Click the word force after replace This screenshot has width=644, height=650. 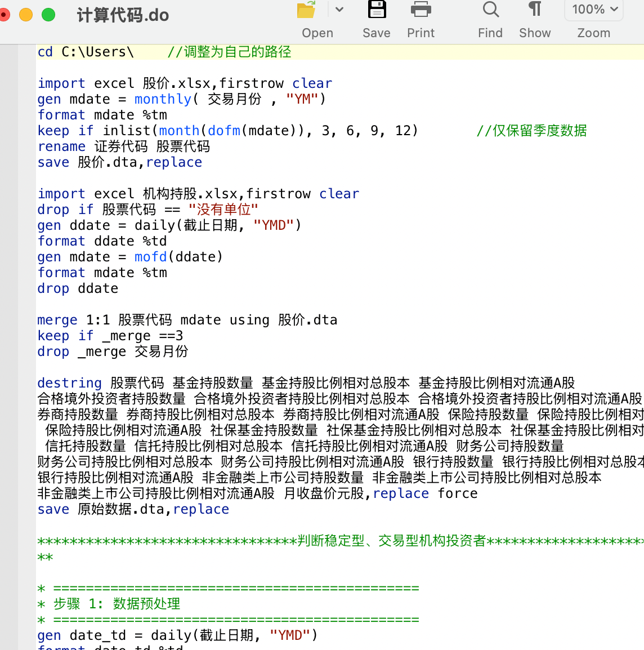[x=458, y=493]
